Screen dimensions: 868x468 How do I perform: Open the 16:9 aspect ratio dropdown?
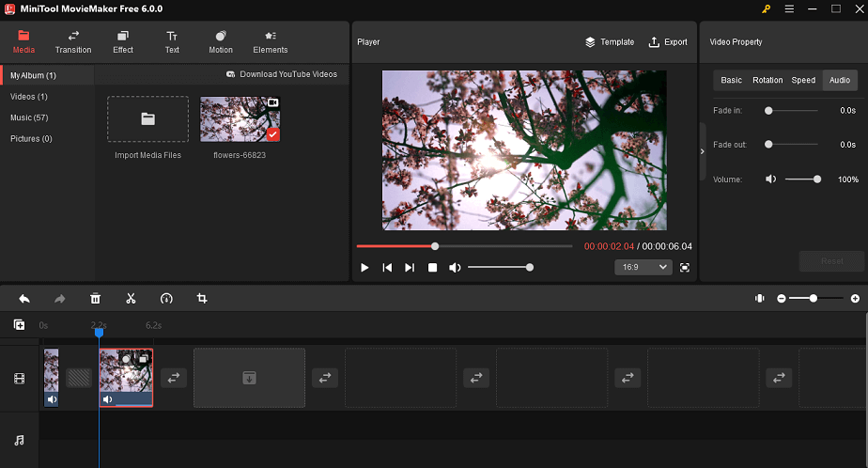[643, 267]
